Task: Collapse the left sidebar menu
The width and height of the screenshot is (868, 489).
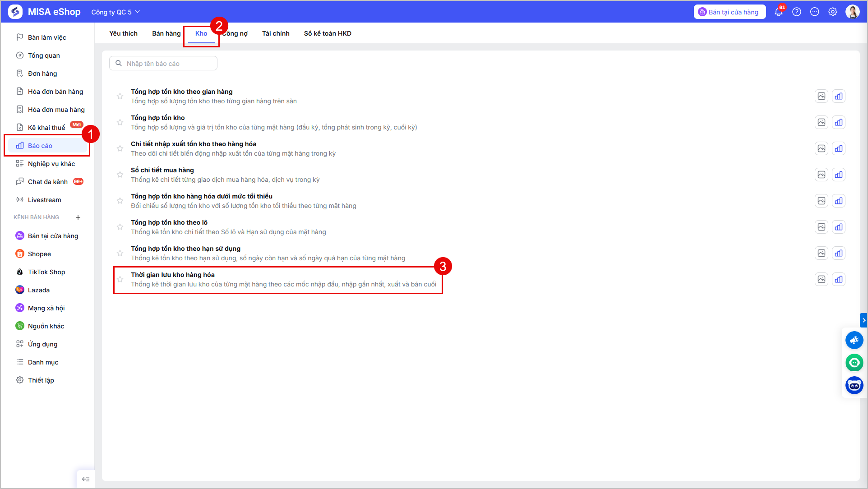Action: [86, 479]
